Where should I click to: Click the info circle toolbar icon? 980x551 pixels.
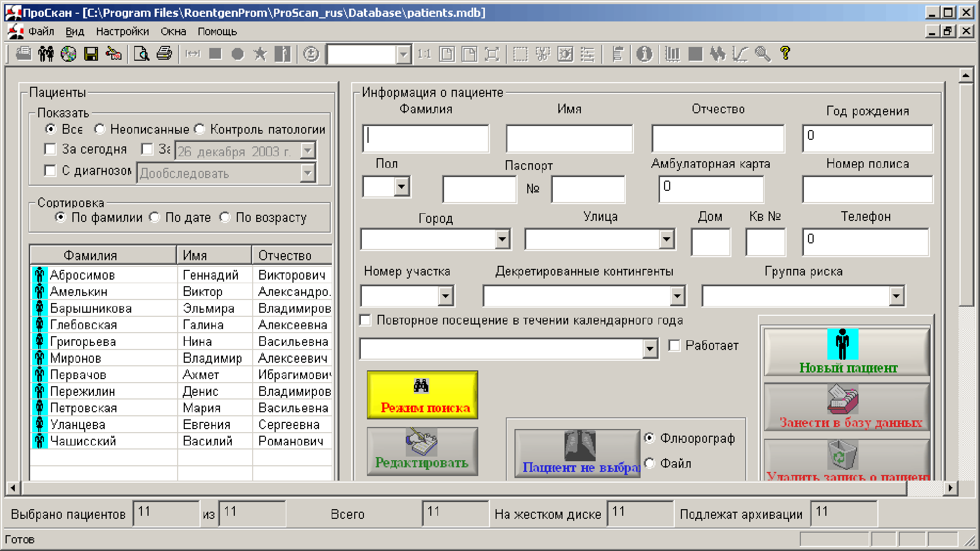coord(644,54)
